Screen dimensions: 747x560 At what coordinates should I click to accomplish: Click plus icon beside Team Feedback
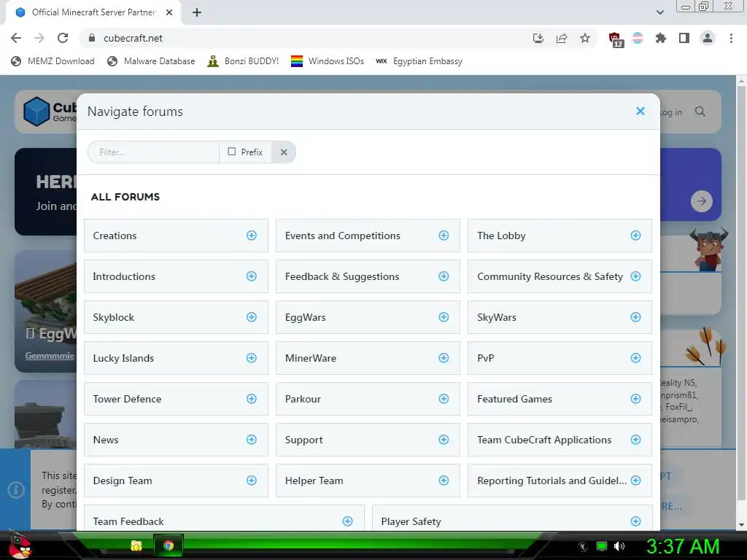click(348, 521)
